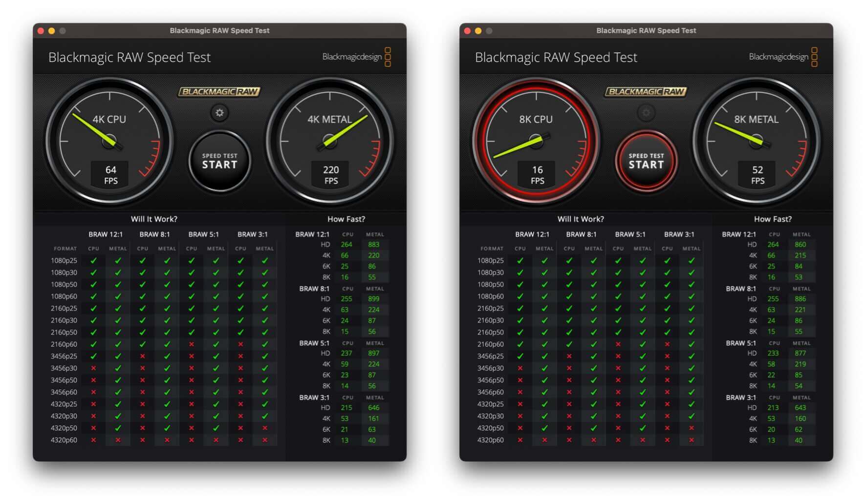Click the 4K CPU gauge dial
Viewport: 867px width, 504px height.
click(x=109, y=141)
